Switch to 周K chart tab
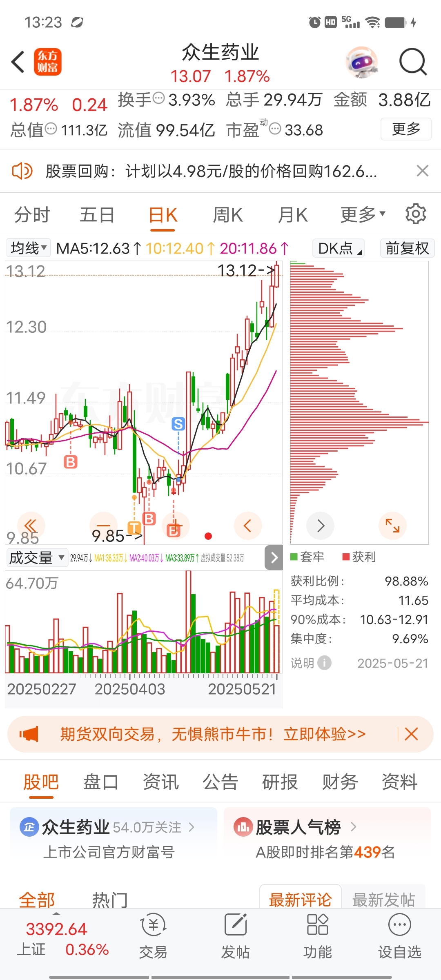Viewport: 441px width, 980px height. click(x=228, y=214)
